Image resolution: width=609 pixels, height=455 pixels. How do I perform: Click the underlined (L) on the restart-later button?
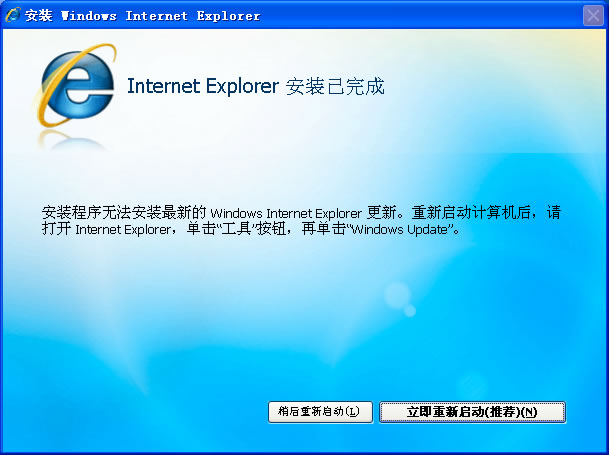tap(352, 411)
